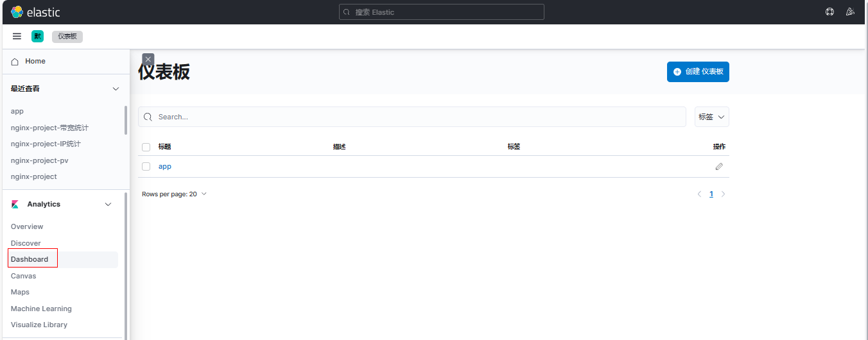Select Canvas from side navigation

pyautogui.click(x=24, y=276)
